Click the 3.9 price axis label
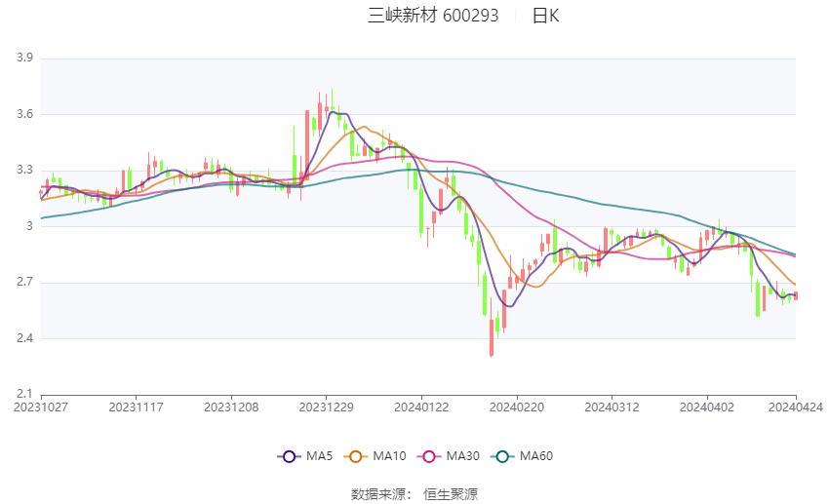 pyautogui.click(x=24, y=58)
